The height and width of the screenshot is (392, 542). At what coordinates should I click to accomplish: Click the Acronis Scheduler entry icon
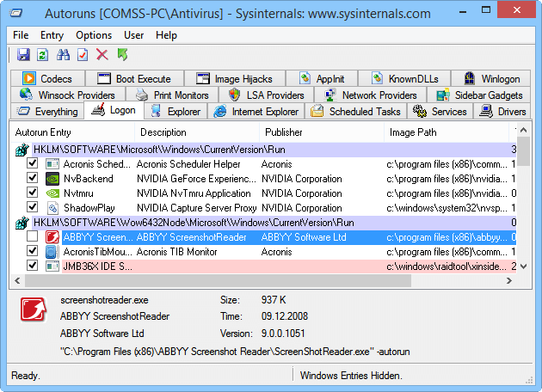(x=52, y=164)
